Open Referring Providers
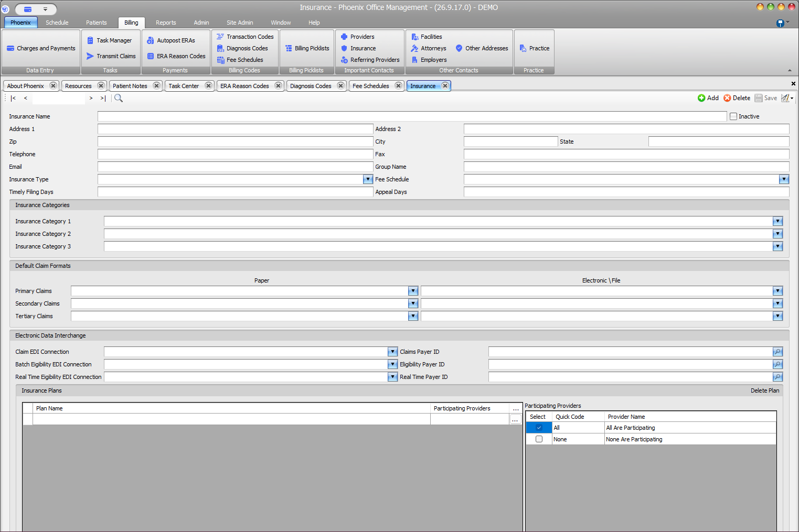The image size is (799, 532). click(x=370, y=60)
